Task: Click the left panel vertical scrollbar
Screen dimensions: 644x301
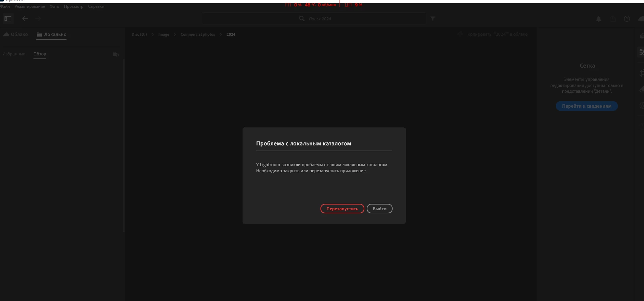Action: pyautogui.click(x=124, y=145)
